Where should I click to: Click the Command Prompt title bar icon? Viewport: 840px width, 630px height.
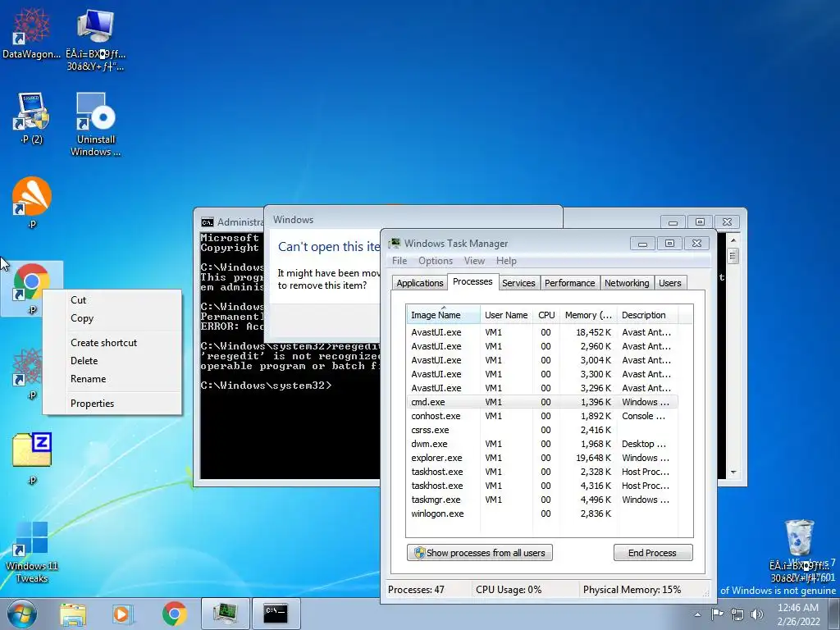[x=208, y=221]
